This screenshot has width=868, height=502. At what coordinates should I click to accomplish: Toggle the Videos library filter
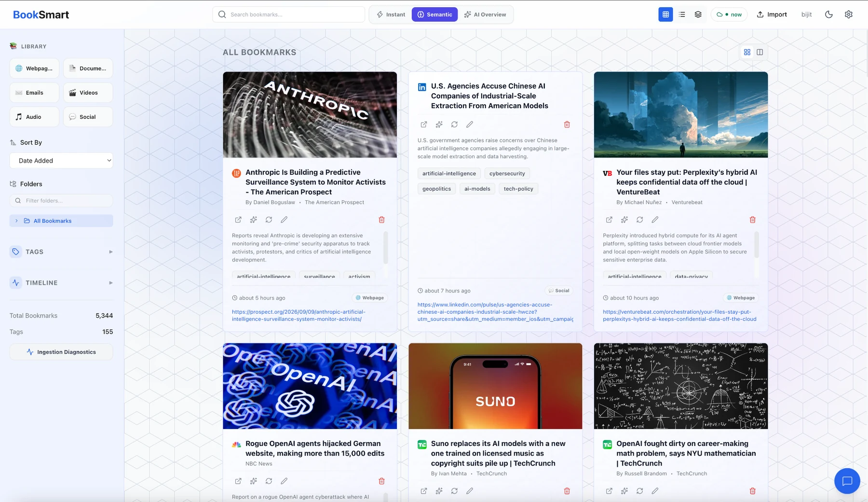pos(88,93)
